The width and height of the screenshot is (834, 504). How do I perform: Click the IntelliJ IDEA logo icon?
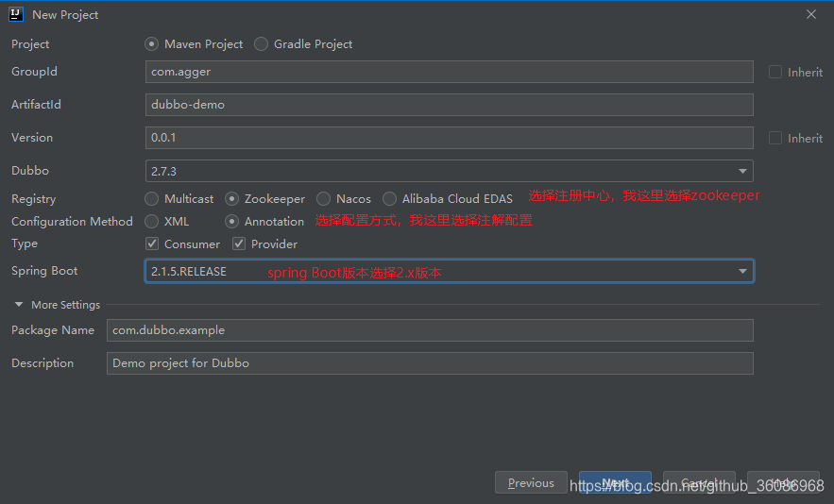click(16, 14)
